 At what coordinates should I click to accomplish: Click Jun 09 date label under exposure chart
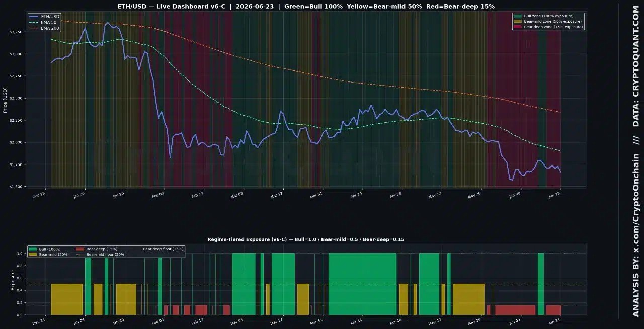point(514,321)
